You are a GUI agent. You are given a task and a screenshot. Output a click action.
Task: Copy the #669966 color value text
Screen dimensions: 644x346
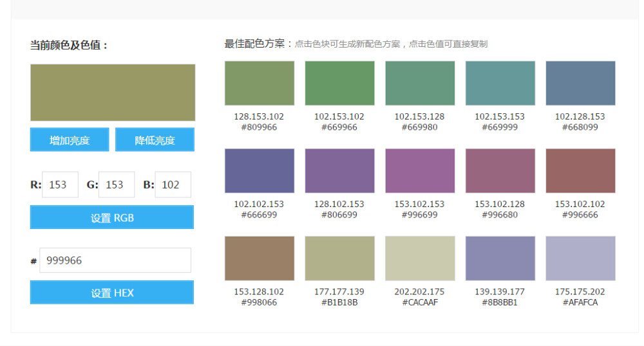click(x=339, y=127)
